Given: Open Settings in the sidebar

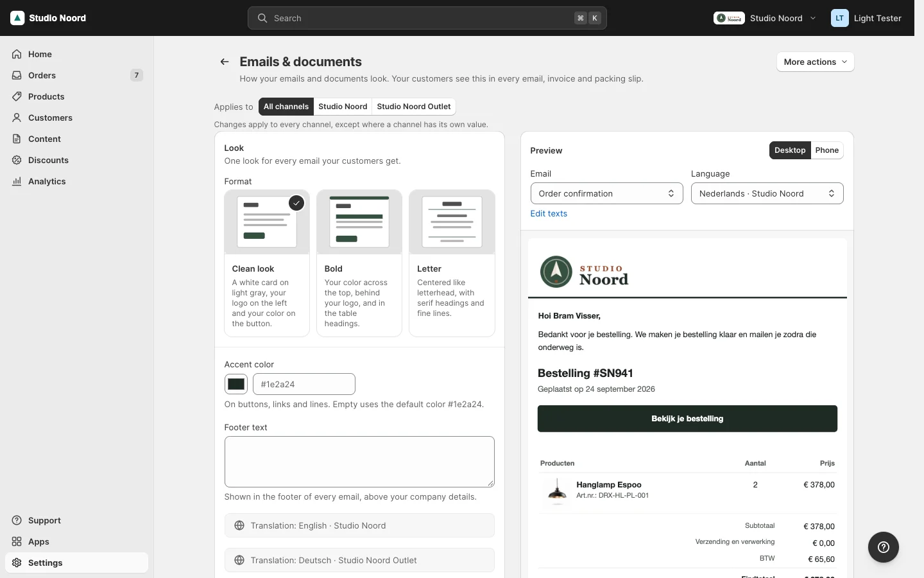Looking at the screenshot, I should (76, 563).
